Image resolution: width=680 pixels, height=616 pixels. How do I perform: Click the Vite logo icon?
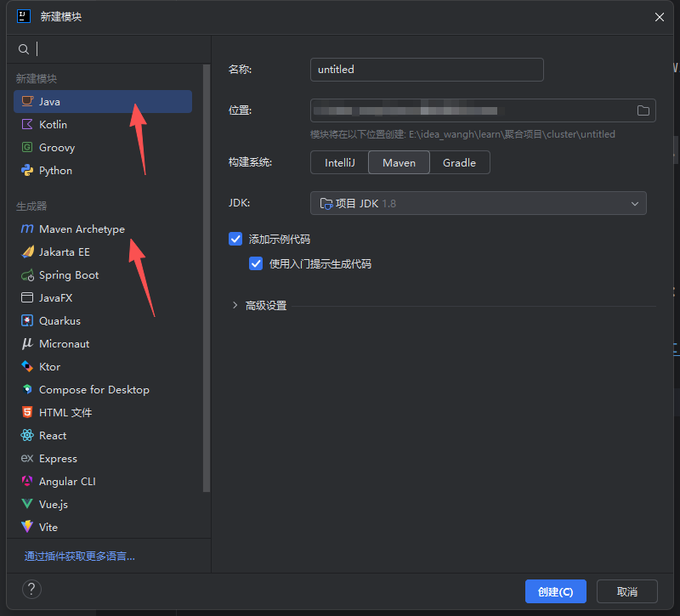click(x=27, y=527)
